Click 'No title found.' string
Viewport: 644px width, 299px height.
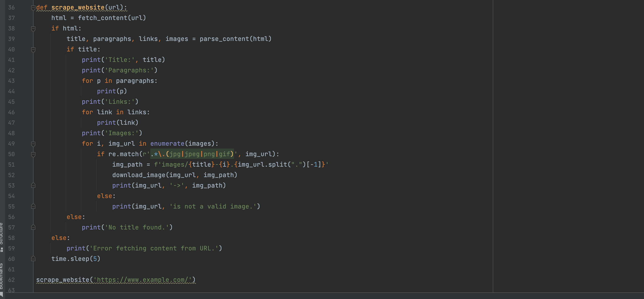137,227
